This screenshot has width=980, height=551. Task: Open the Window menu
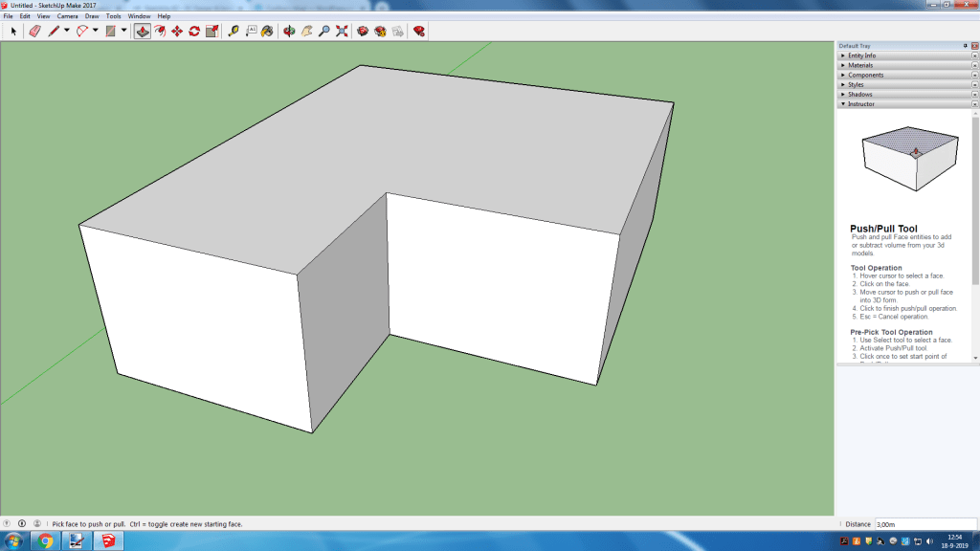[139, 16]
